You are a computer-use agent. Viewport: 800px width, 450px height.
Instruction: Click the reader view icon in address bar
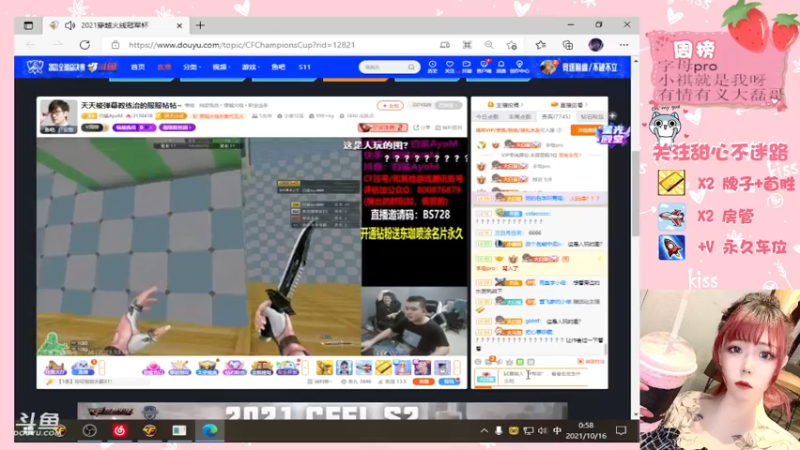tap(445, 45)
